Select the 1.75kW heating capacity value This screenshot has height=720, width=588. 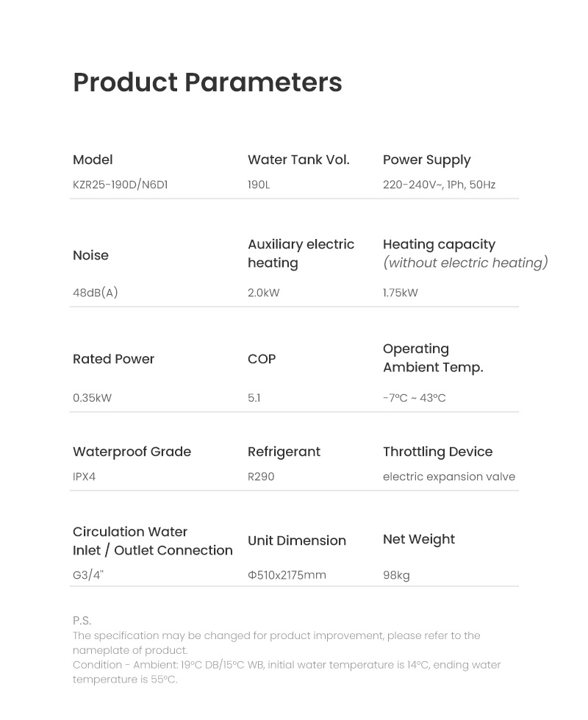401,293
